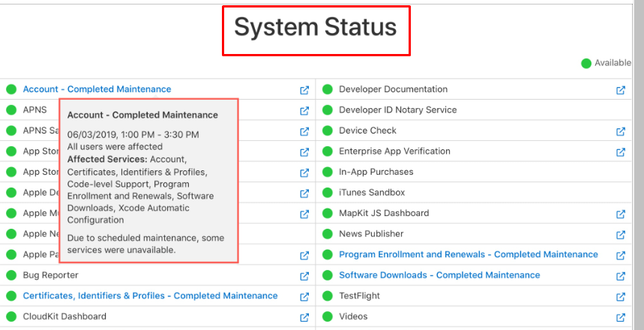
Task: Open Account - Completed Maintenance link
Action: pos(97,89)
